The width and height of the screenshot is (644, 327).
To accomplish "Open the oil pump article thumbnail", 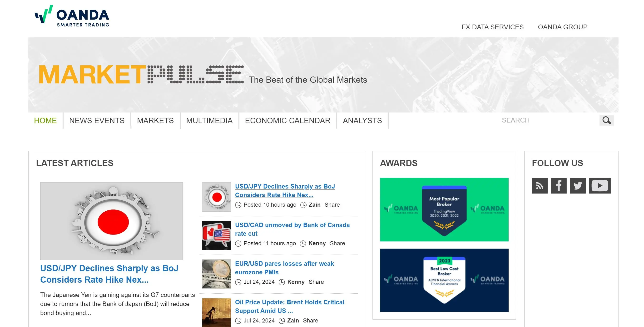I will (x=217, y=312).
